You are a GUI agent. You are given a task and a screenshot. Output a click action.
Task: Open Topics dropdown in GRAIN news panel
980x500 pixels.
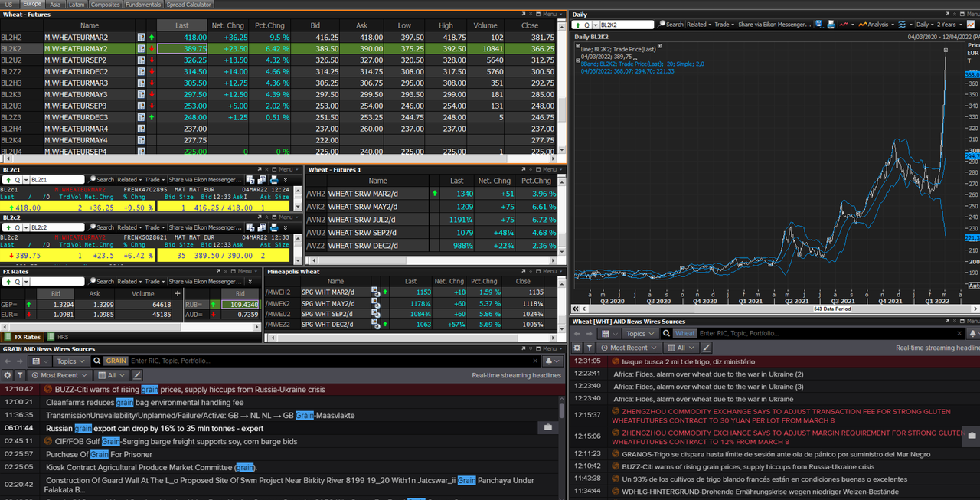(x=70, y=361)
